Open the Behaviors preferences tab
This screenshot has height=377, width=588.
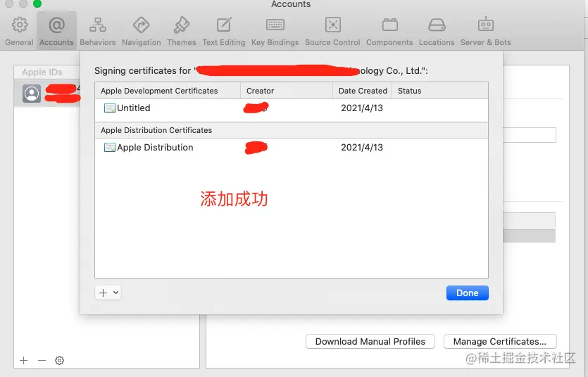pyautogui.click(x=97, y=32)
